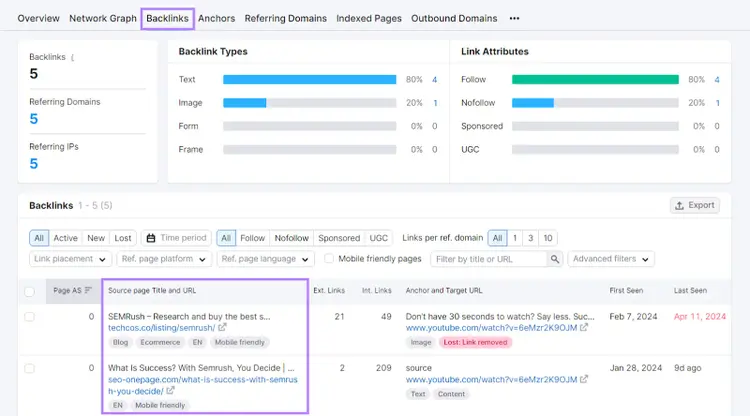This screenshot has width=750, height=416.
Task: Filter by Sponsored links
Action: (339, 238)
